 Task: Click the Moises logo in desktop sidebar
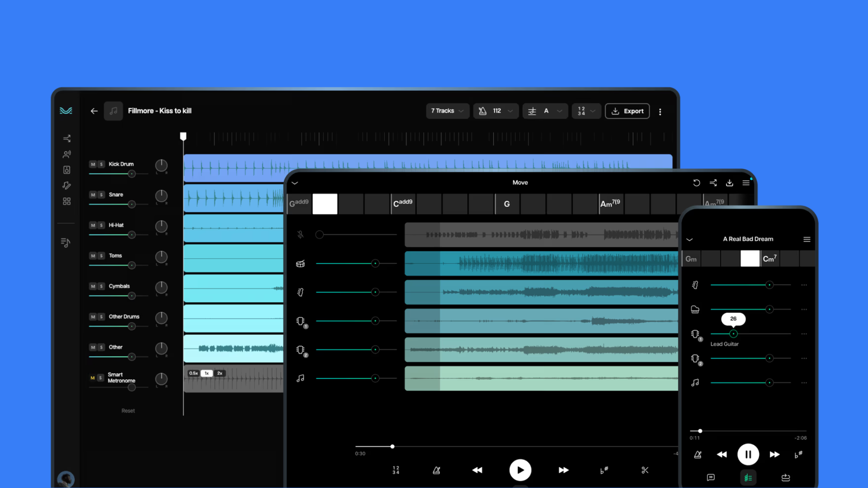(66, 111)
